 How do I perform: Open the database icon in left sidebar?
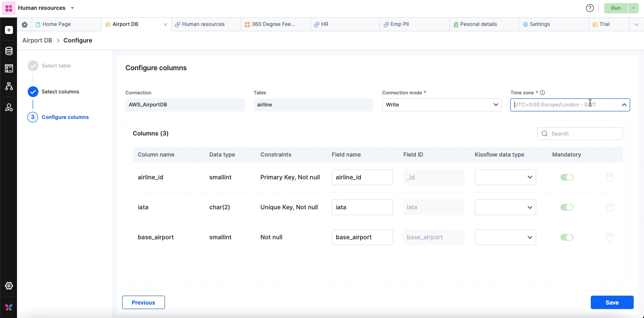coord(8,51)
